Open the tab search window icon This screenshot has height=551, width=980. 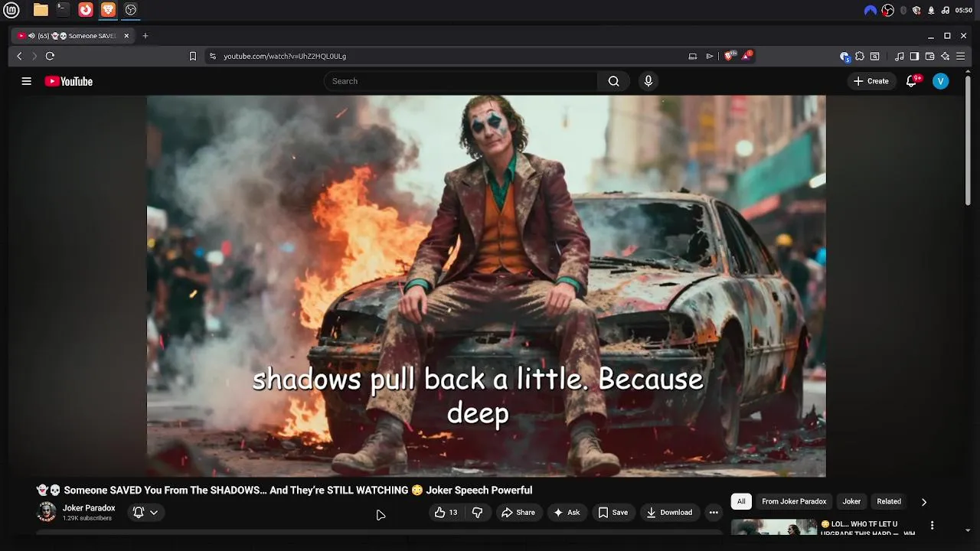click(875, 56)
